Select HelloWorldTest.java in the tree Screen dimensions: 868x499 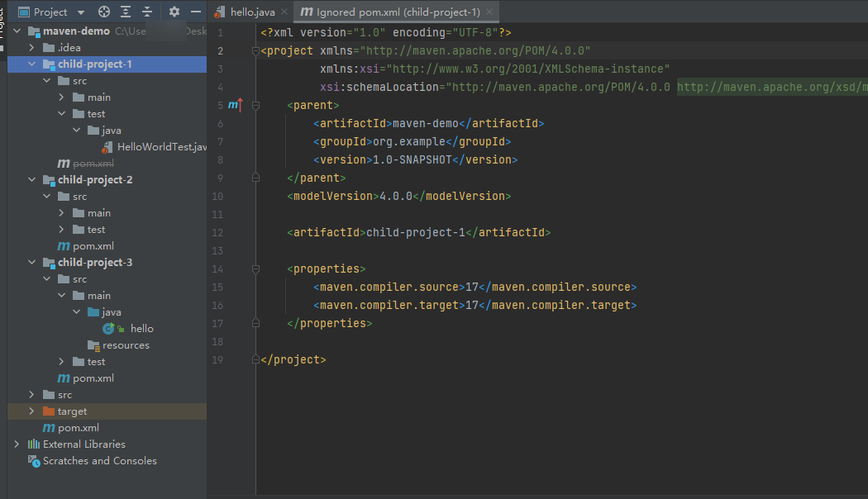coord(107,147)
